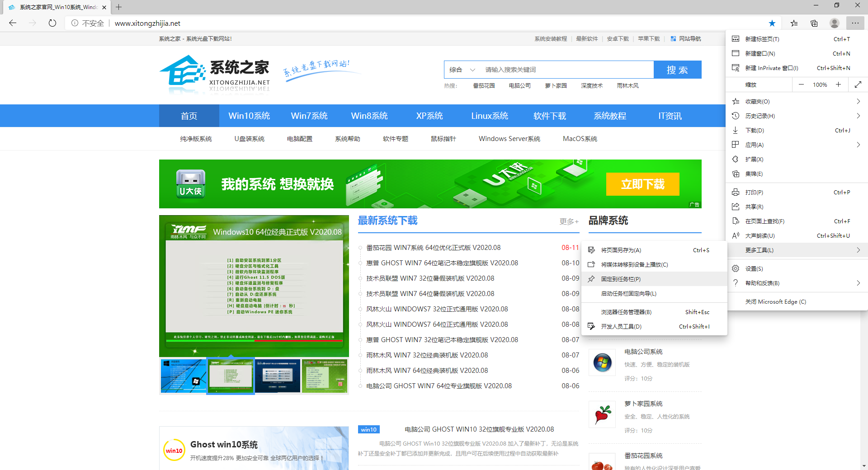Increase zoom with the plus stepper
This screenshot has height=470, width=868.
pos(838,85)
